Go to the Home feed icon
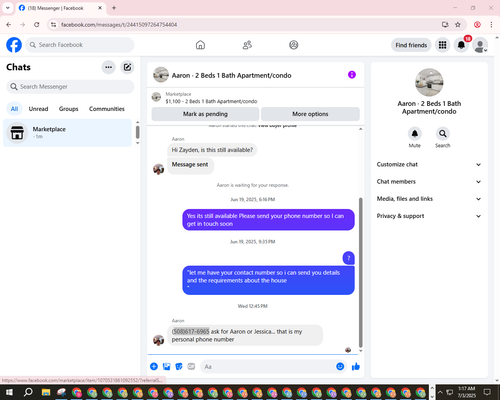Image resolution: width=500 pixels, height=400 pixels. coord(200,45)
